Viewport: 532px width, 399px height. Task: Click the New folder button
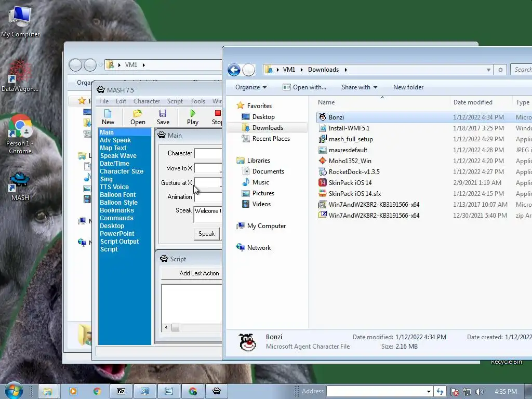click(408, 87)
